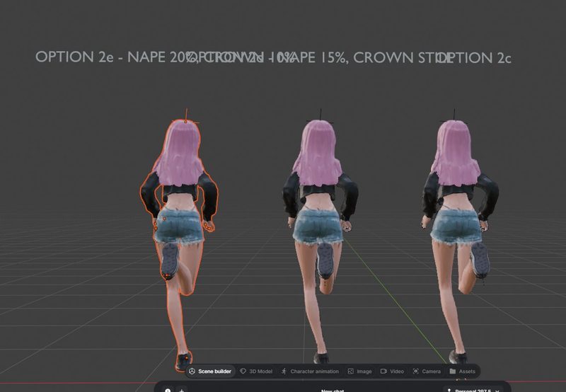This screenshot has height=392, width=566.
Task: Open the 3D Model tab
Action: [x=256, y=371]
